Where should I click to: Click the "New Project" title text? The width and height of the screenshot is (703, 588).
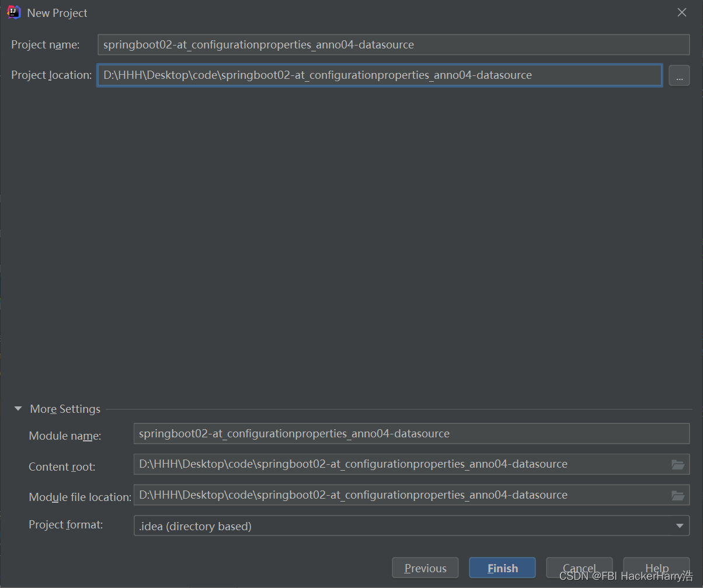click(57, 13)
